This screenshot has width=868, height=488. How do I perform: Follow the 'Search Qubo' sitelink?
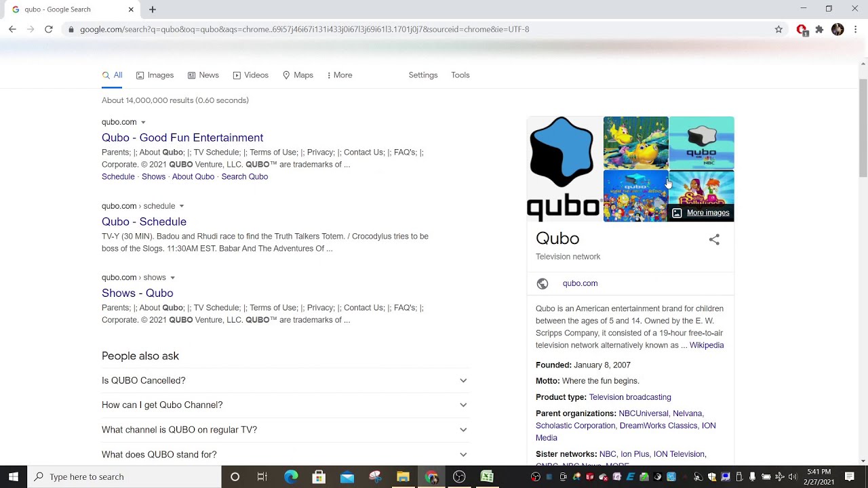click(x=245, y=176)
